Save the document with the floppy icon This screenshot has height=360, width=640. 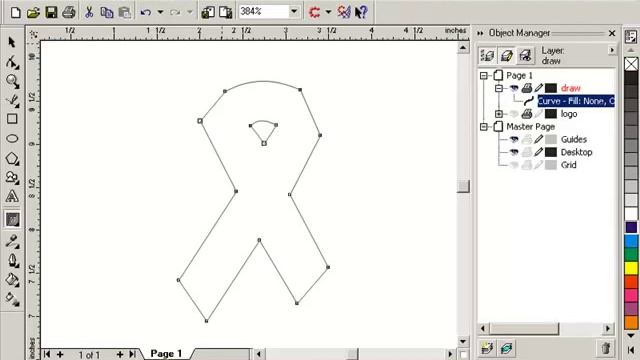(x=51, y=12)
